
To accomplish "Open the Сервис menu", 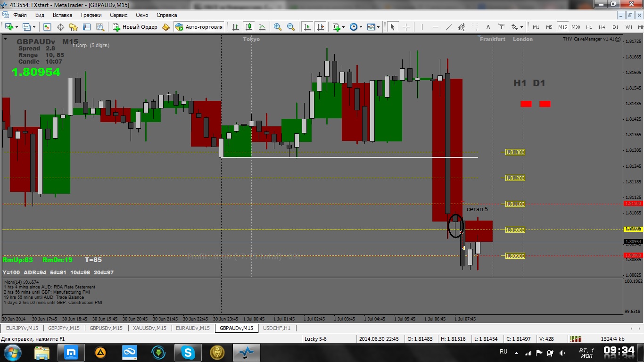I will point(119,15).
